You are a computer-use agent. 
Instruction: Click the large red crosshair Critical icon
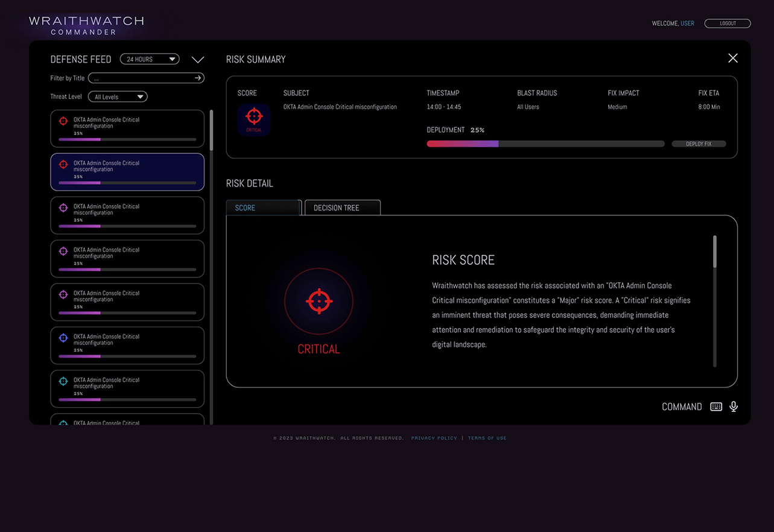click(319, 301)
